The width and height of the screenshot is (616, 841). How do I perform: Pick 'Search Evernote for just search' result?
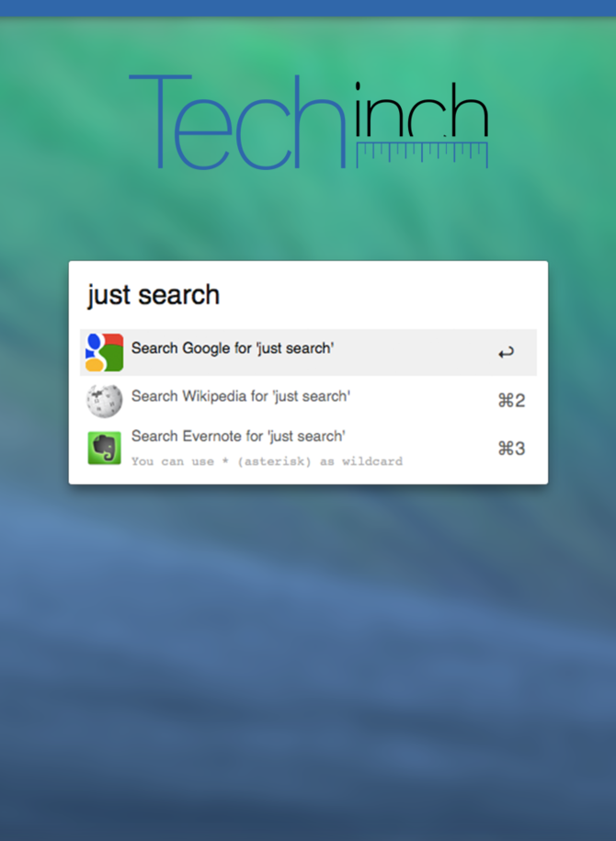(x=308, y=449)
